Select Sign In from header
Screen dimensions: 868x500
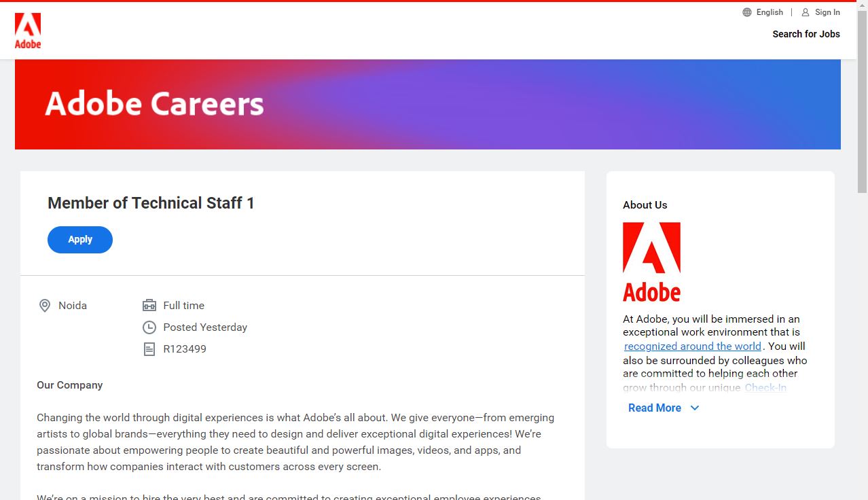click(x=827, y=12)
